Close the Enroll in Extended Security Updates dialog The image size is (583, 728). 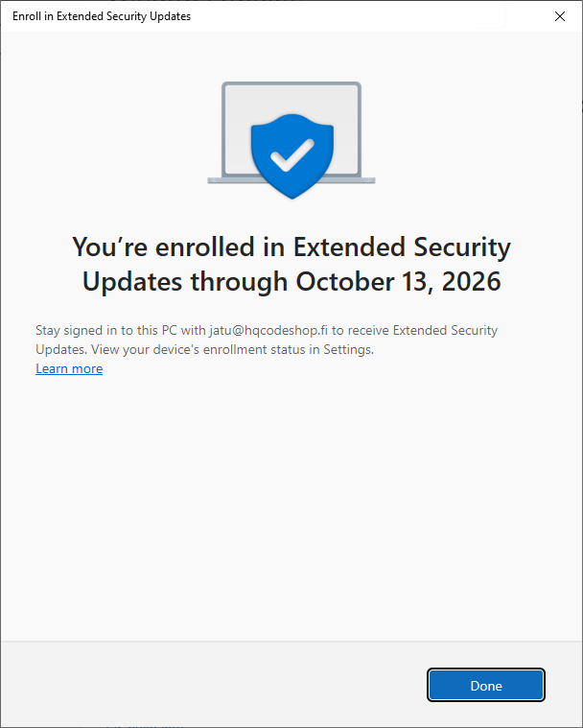[560, 16]
